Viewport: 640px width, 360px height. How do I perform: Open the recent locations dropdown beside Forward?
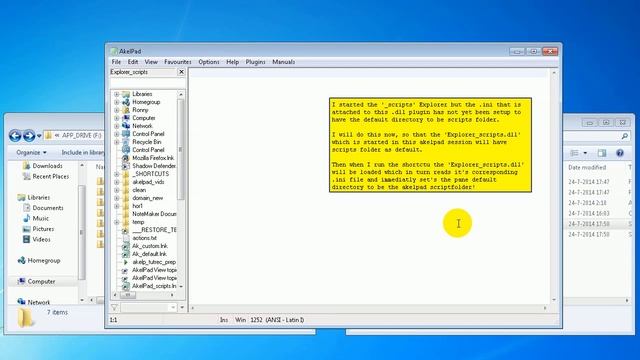[39, 136]
